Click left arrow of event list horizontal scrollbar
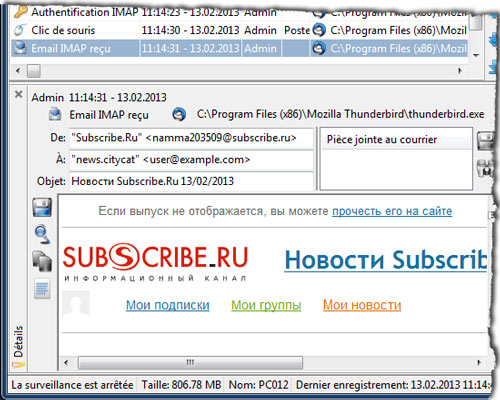Image resolution: width=500 pixels, height=400 pixels. (18, 71)
